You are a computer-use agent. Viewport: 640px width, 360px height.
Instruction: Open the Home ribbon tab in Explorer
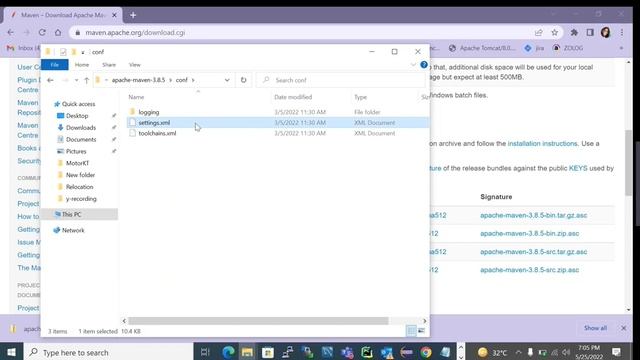[82, 64]
